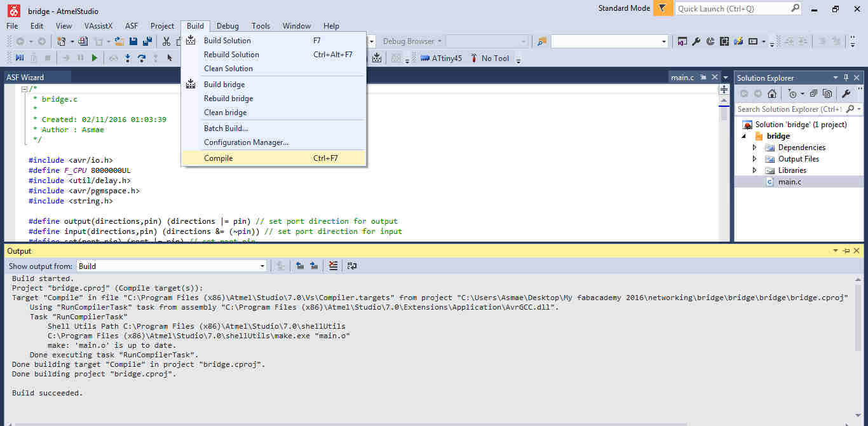Click the green Start Without Debugging arrow

pyautogui.click(x=94, y=58)
